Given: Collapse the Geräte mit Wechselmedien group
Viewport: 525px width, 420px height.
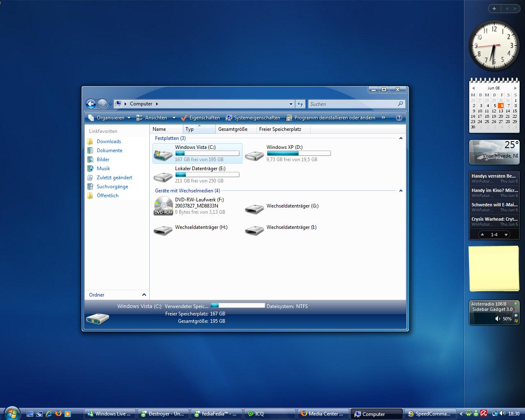Looking at the screenshot, I should (x=401, y=191).
